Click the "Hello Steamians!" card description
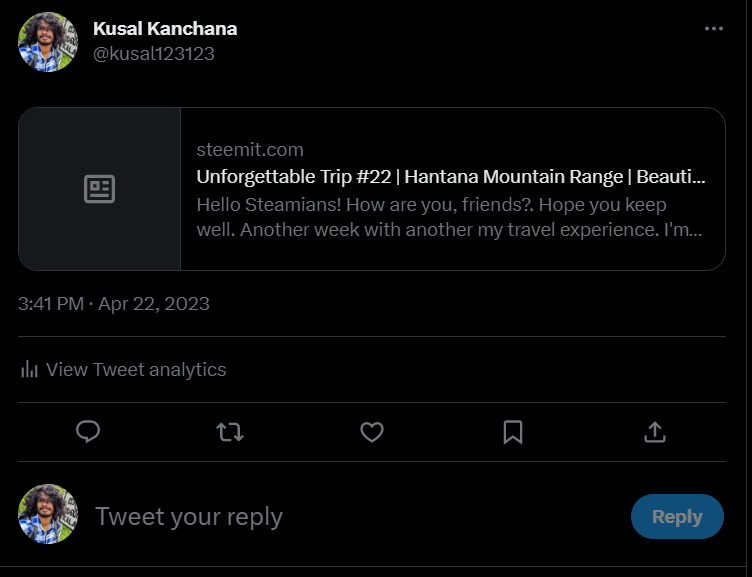The image size is (752, 577). 449,217
